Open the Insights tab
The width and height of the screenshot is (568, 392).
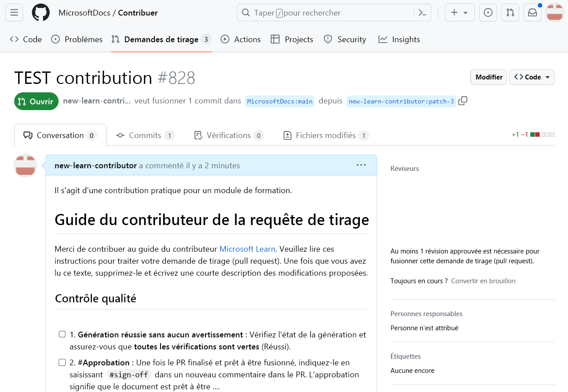399,39
